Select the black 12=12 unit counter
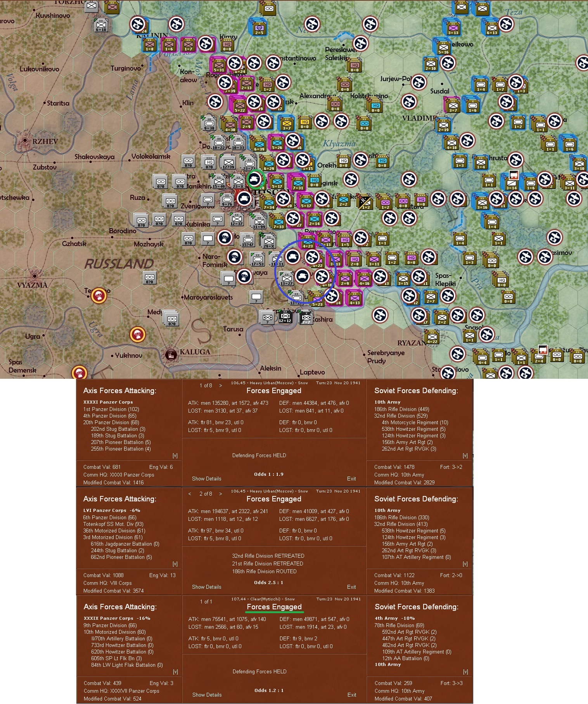The width and height of the screenshot is (588, 704). (x=285, y=317)
